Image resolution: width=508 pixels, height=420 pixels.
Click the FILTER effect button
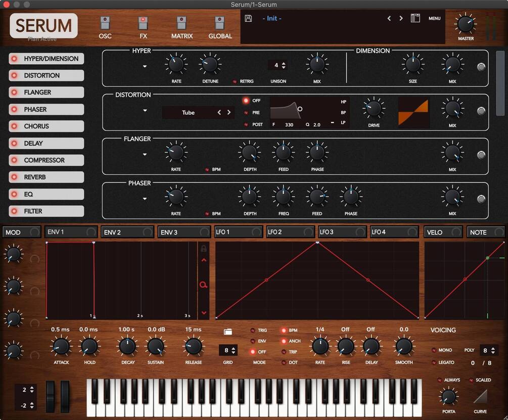(x=47, y=211)
